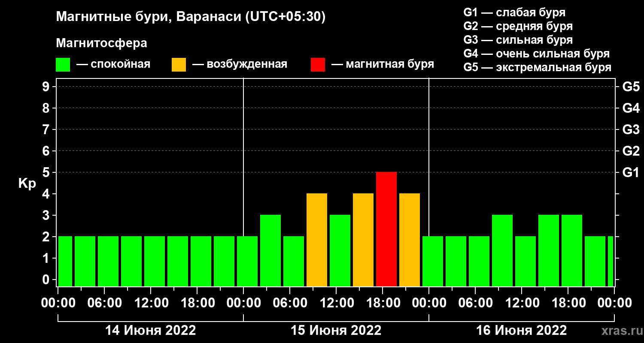This screenshot has width=644, height=343.
Task: Click the G3 tick label on right axis
Action: tap(631, 129)
